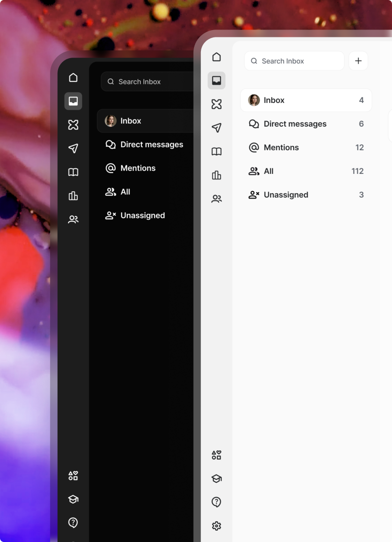The height and width of the screenshot is (542, 392).
Task: Open the bar chart icon in dark sidebar
Action: tap(73, 196)
